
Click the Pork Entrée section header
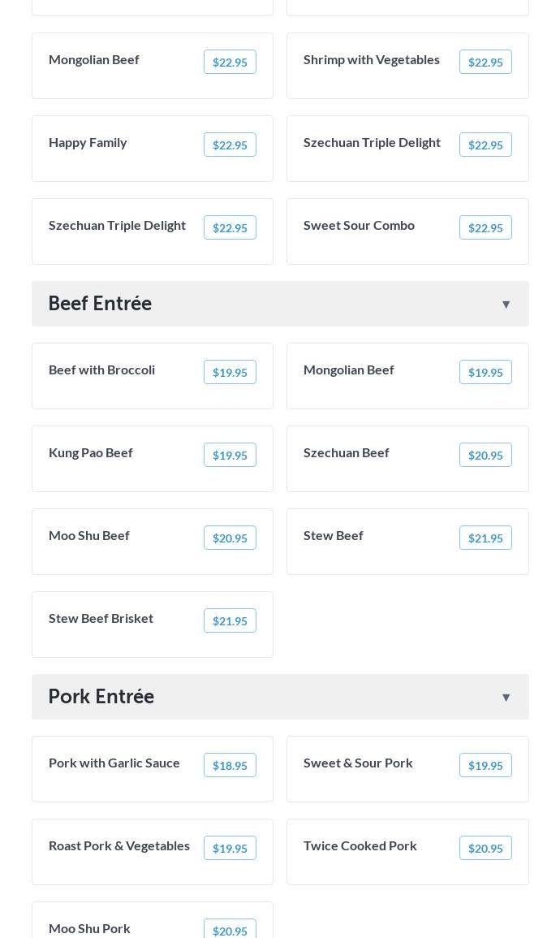click(x=101, y=697)
